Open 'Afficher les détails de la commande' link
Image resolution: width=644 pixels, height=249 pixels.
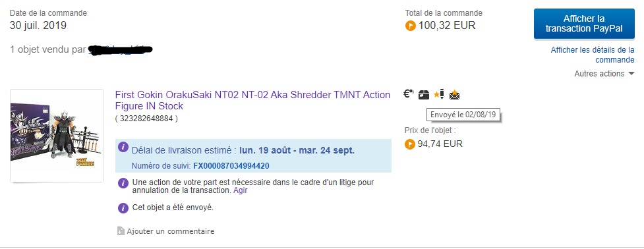coord(593,55)
